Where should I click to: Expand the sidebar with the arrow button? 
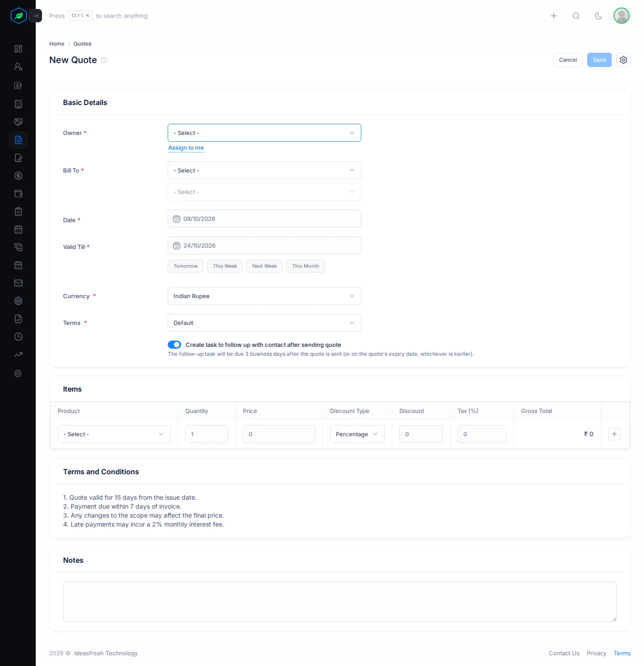[x=35, y=16]
